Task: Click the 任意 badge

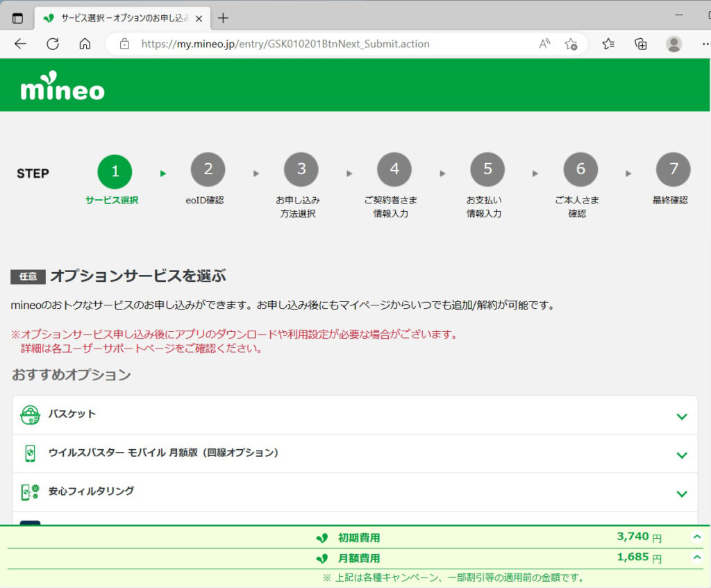Action: pyautogui.click(x=28, y=276)
